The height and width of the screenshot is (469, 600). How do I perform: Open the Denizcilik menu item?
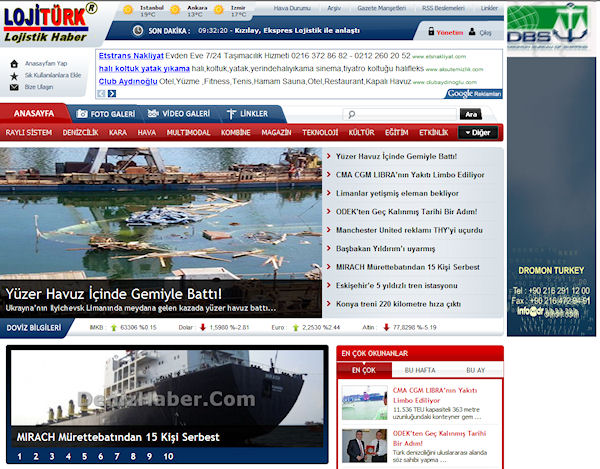[80, 132]
